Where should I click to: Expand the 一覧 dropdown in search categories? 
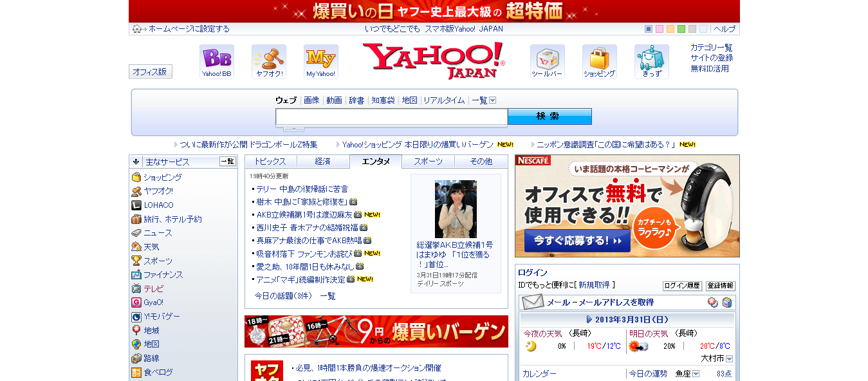tap(492, 100)
